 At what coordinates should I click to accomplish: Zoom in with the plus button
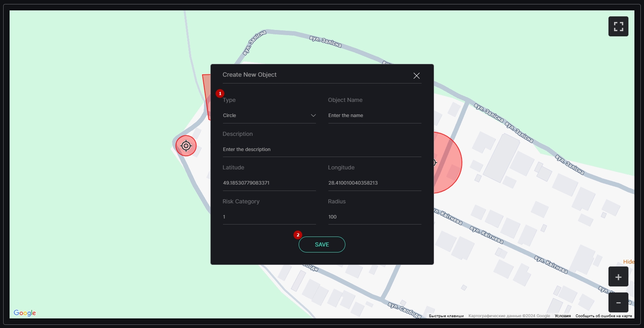[x=618, y=277]
